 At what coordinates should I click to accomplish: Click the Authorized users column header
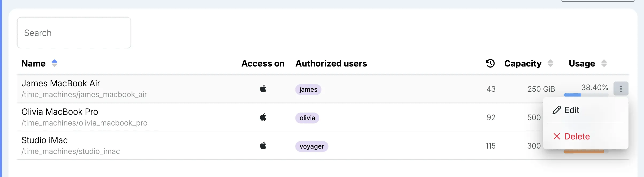pyautogui.click(x=331, y=63)
